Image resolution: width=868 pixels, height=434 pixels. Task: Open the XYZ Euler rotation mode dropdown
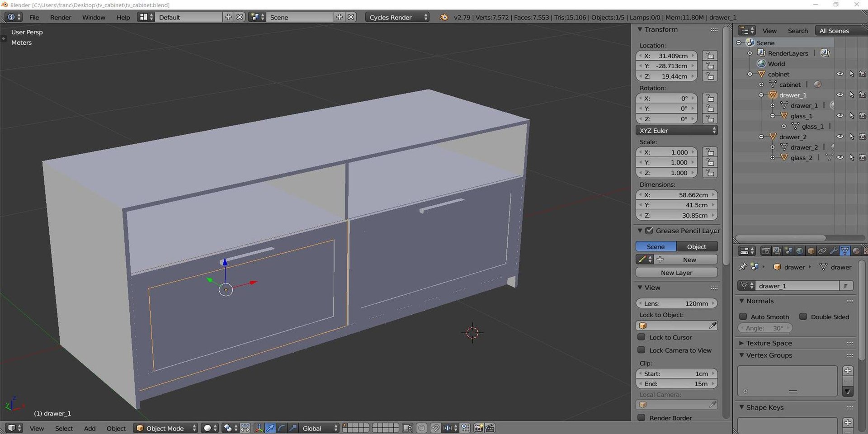(676, 131)
